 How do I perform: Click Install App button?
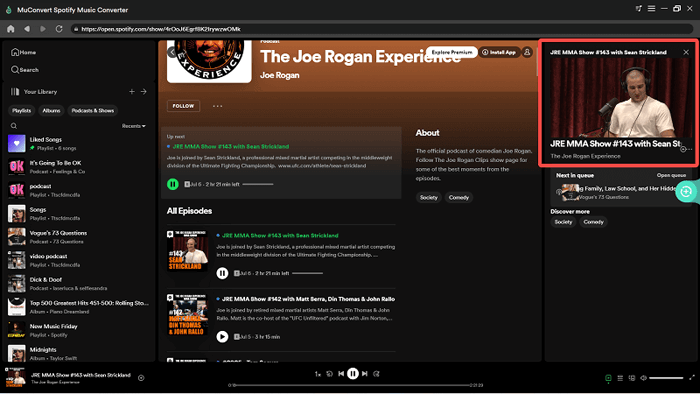click(499, 52)
